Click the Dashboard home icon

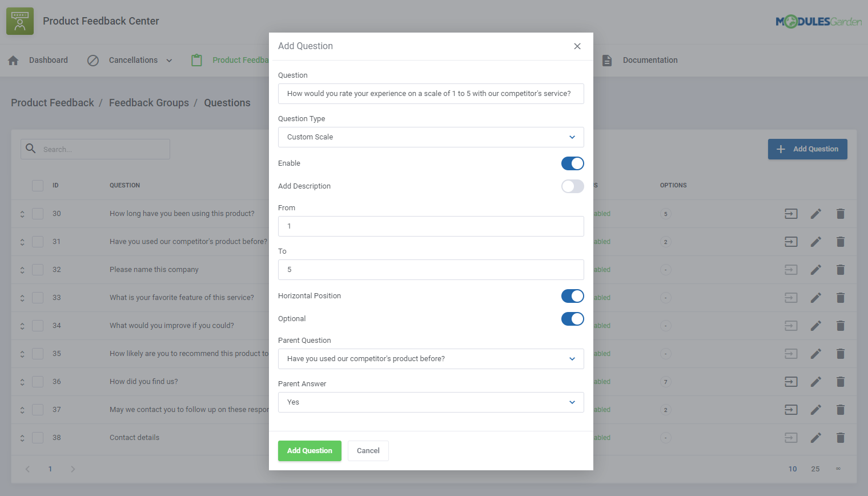coord(13,59)
